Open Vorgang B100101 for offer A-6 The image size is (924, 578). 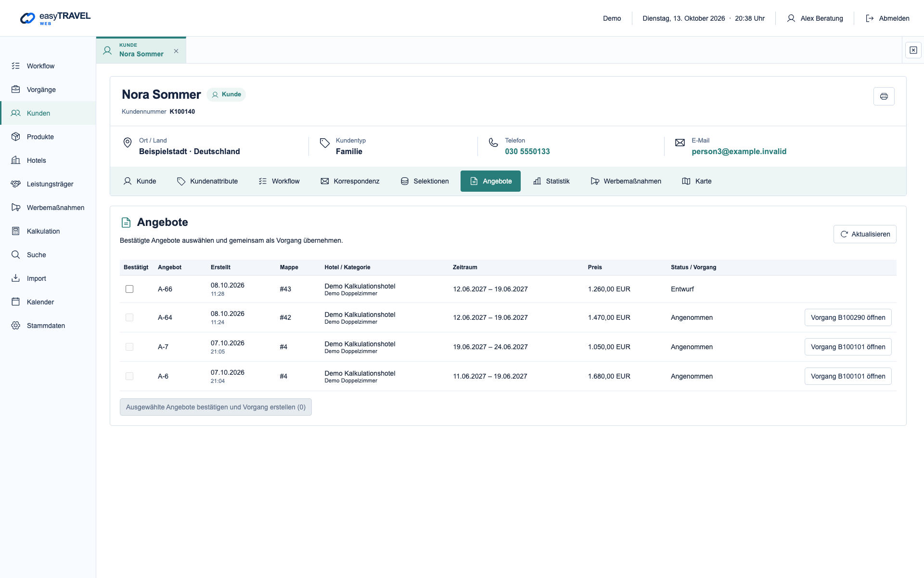click(848, 376)
